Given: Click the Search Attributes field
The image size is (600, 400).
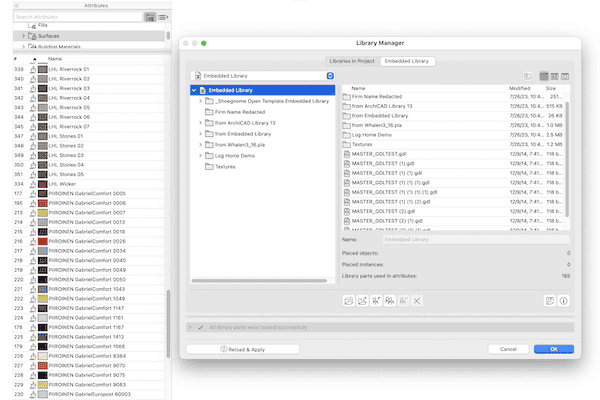Looking at the screenshot, I should coord(78,17).
